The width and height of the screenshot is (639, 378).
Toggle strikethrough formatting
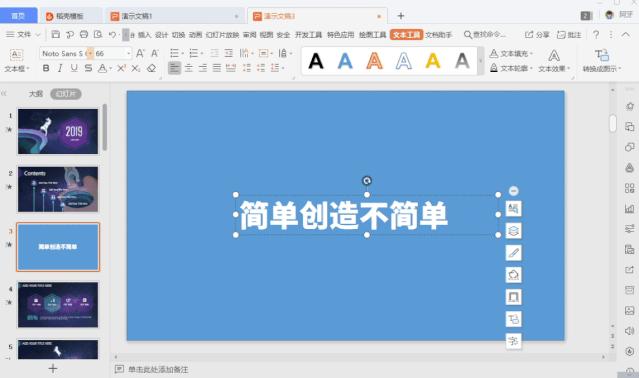pyautogui.click(x=88, y=68)
